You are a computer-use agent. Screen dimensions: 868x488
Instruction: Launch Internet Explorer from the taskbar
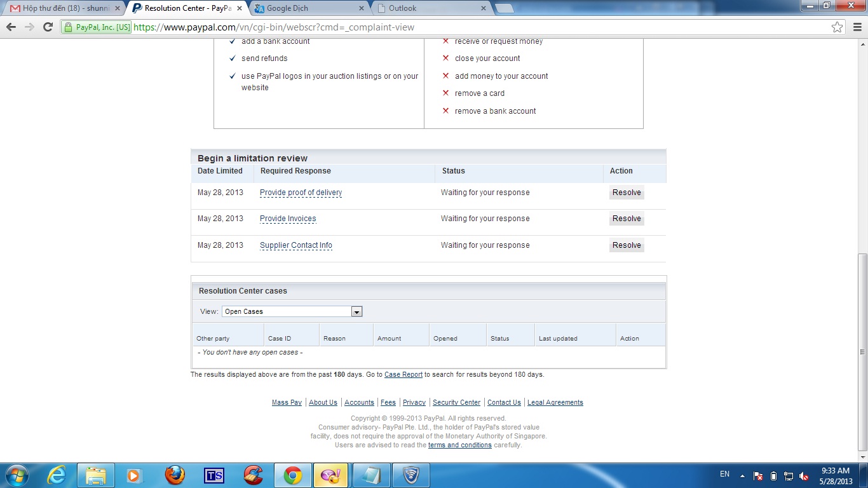coord(57,475)
